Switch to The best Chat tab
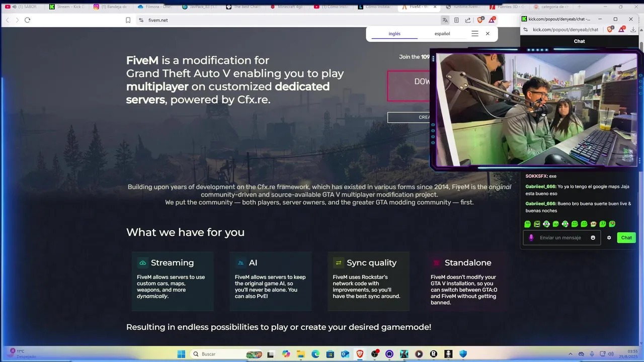 [x=243, y=7]
